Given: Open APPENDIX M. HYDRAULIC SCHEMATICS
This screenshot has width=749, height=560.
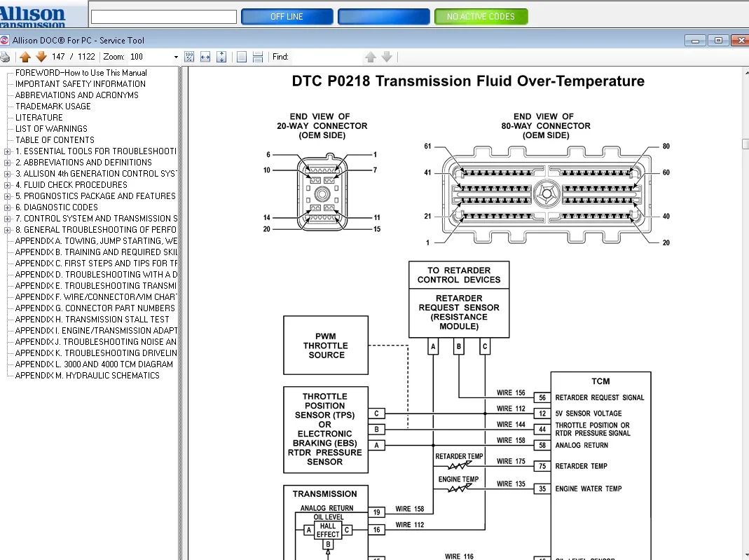Looking at the screenshot, I should (x=87, y=376).
